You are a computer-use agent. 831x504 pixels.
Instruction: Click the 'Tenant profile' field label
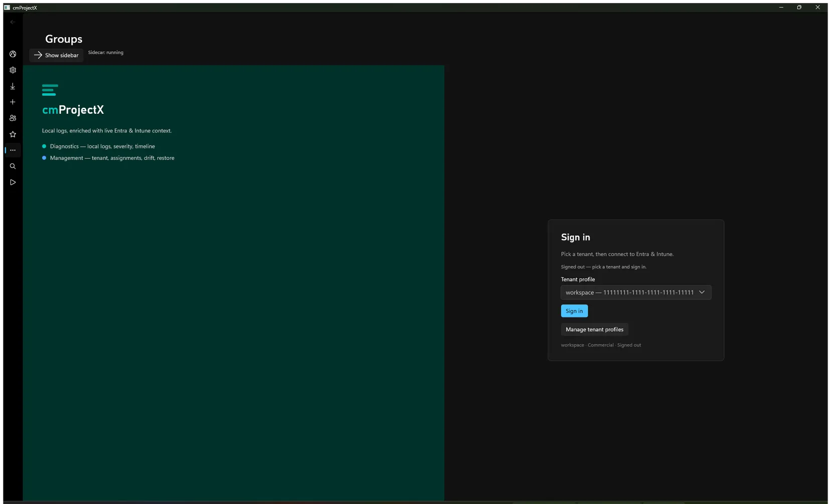tap(578, 279)
